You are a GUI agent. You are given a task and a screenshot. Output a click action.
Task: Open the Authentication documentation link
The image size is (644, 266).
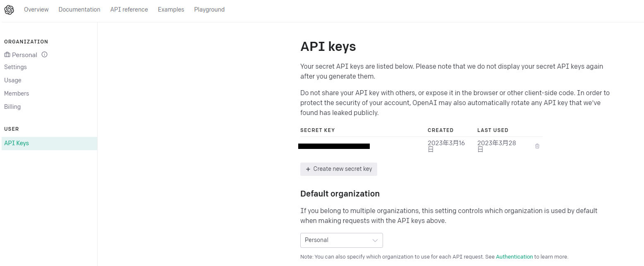pyautogui.click(x=514, y=256)
